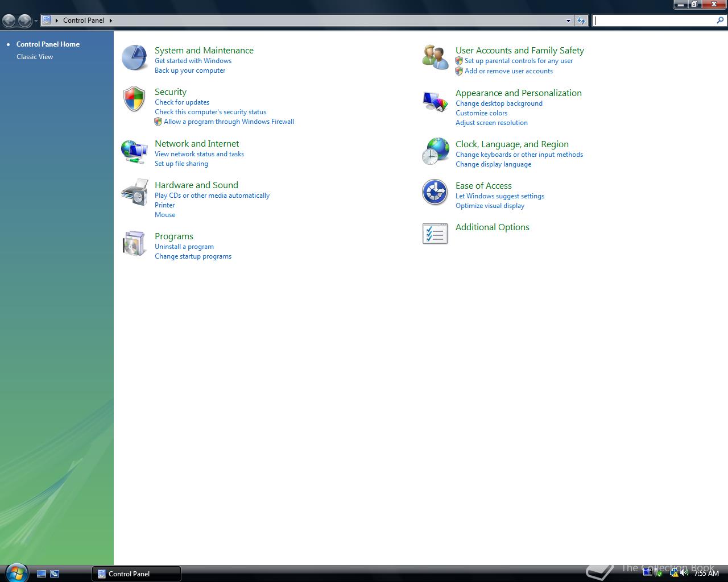Click the shield beside Allow a program link
The width and height of the screenshot is (728, 582).
point(158,122)
